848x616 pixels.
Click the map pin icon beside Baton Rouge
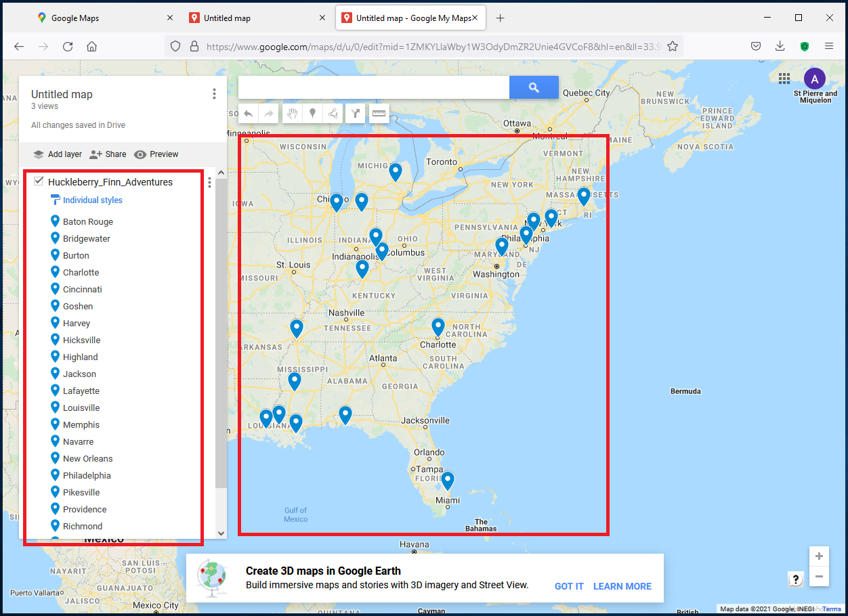coord(56,221)
